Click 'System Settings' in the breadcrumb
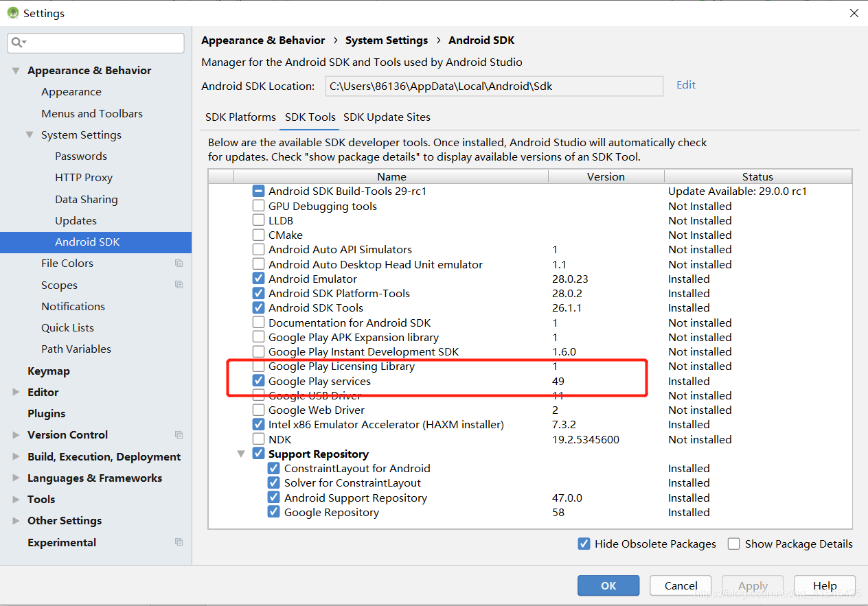 click(x=387, y=40)
